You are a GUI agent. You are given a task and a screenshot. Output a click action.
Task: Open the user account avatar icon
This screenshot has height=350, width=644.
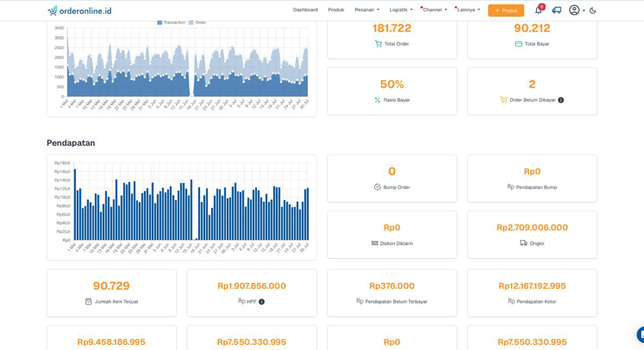(x=574, y=10)
